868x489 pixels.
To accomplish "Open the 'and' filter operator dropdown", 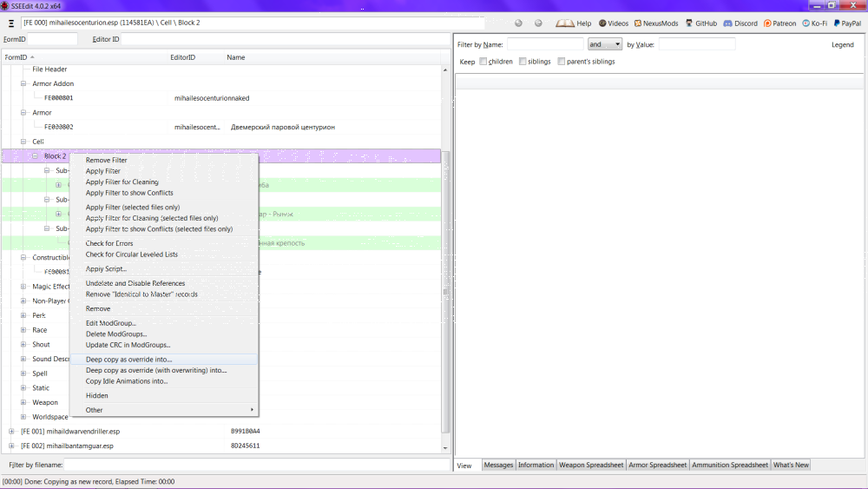I will click(604, 44).
